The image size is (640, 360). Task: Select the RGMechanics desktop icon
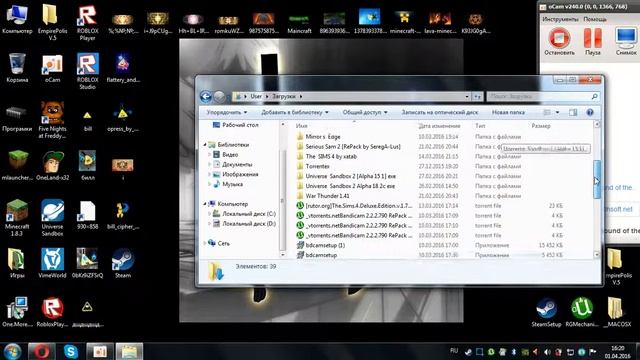tap(582, 312)
